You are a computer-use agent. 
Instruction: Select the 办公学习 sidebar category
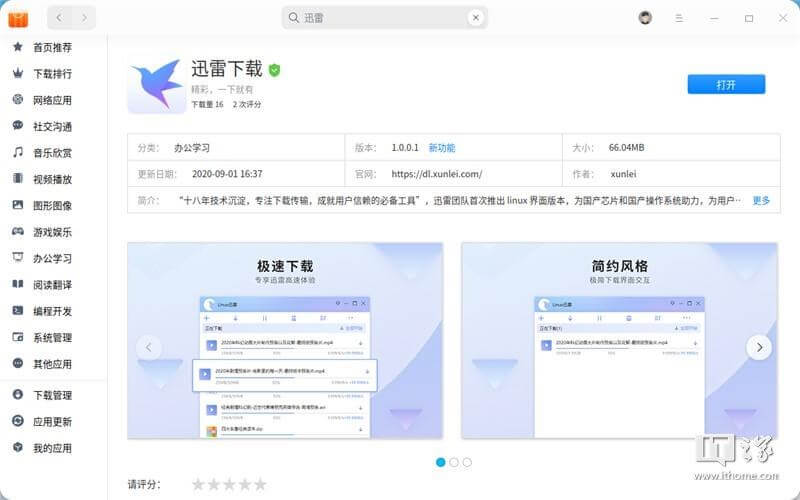(52, 259)
